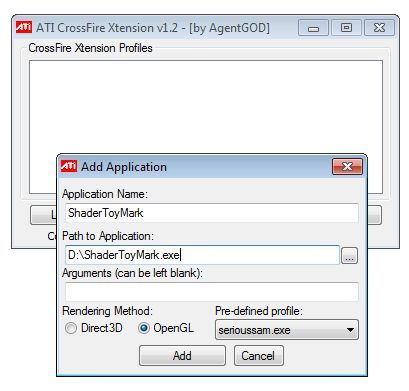Close the CrossFire Xtension main window
Viewport: 409px width, 391px height.
[x=379, y=28]
